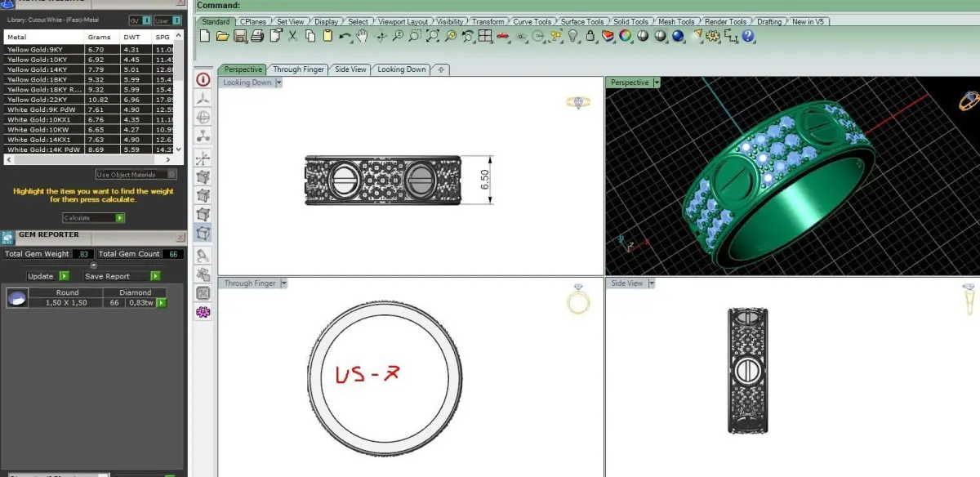The image size is (980, 477).
Task: Click the metal table vertical scrollbar
Action: click(180, 94)
